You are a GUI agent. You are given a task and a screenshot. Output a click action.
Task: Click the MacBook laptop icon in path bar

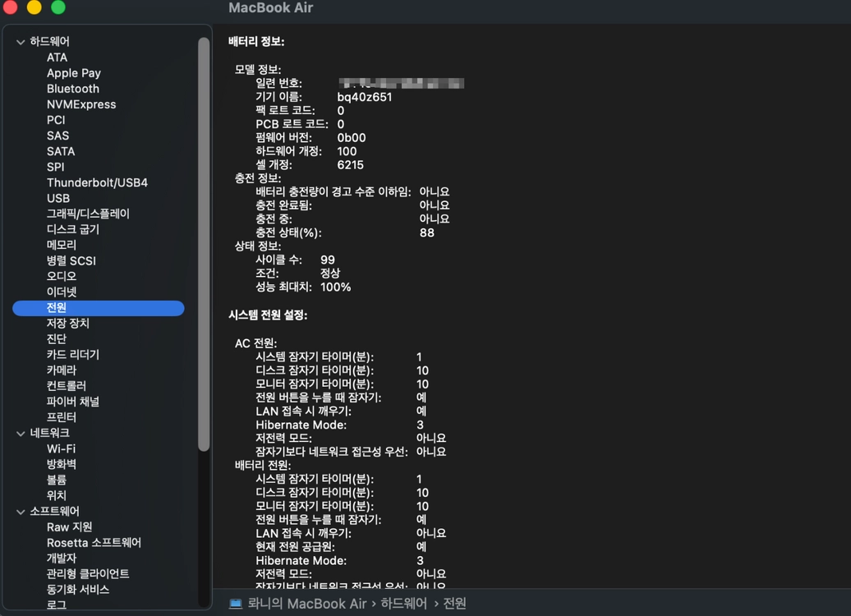tap(236, 604)
